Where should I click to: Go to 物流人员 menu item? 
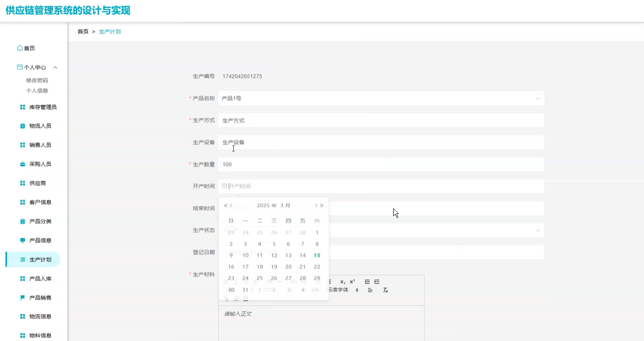click(x=40, y=126)
